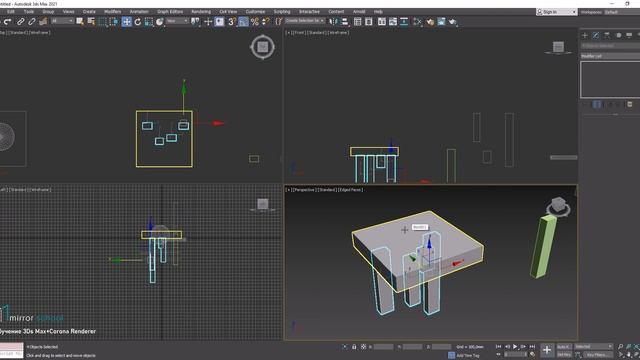Toggle the Ribbon display icon
Image resolution: width=640 pixels, height=360 pixels.
click(382, 22)
